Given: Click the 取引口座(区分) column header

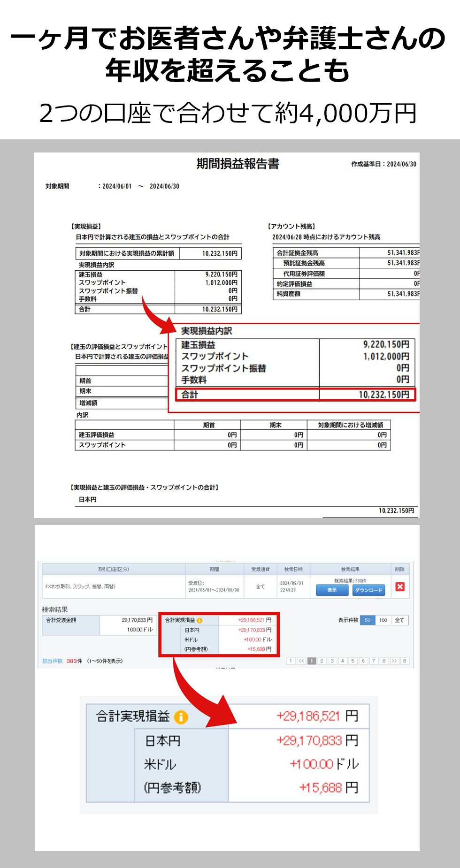Looking at the screenshot, I should click(x=113, y=569).
